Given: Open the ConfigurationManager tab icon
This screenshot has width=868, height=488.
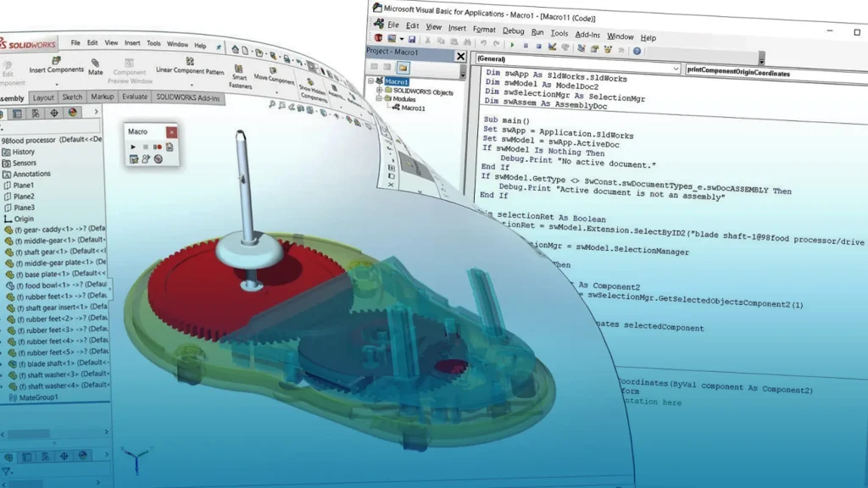Looking at the screenshot, I should [36, 114].
